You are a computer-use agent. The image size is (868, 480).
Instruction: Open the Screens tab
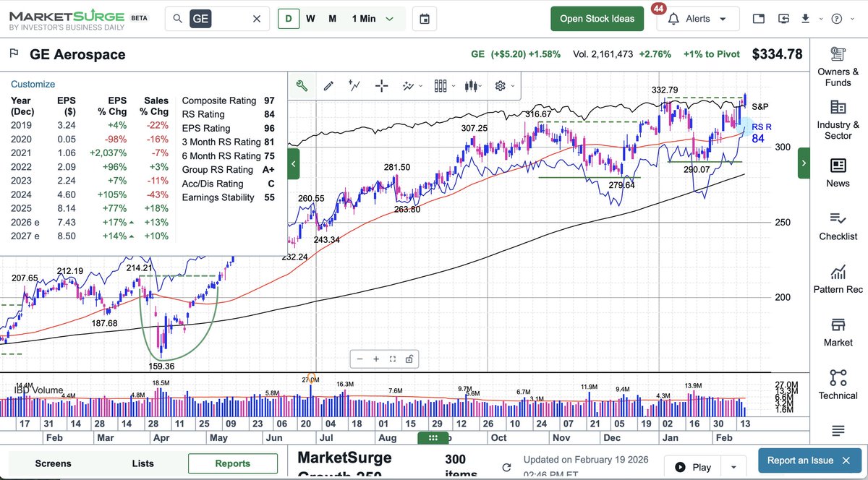pos(53,463)
